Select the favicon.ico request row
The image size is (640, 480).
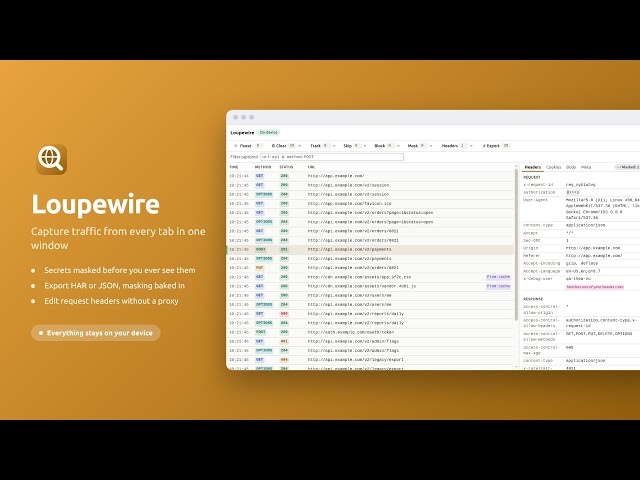click(x=371, y=204)
